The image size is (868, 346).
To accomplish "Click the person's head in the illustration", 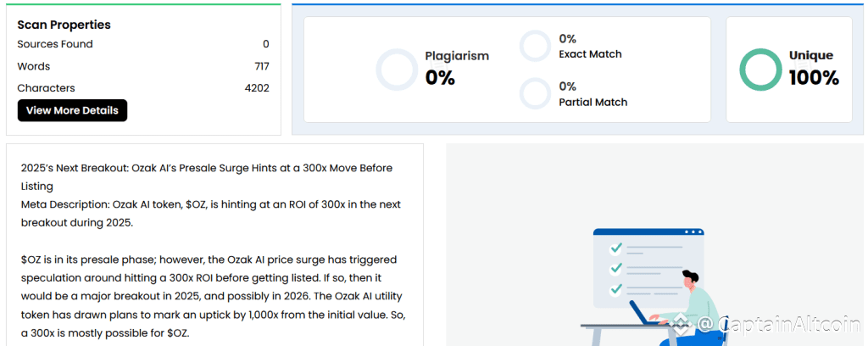I will coord(689,277).
